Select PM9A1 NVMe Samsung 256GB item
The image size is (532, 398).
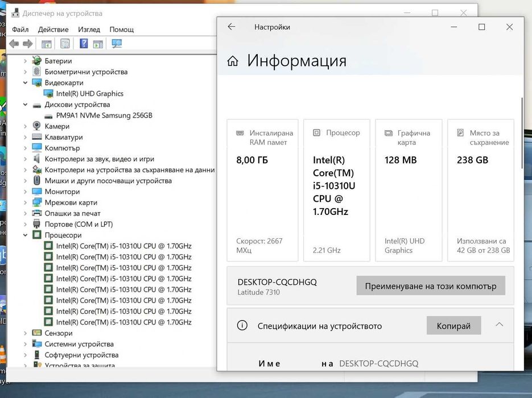click(x=104, y=115)
